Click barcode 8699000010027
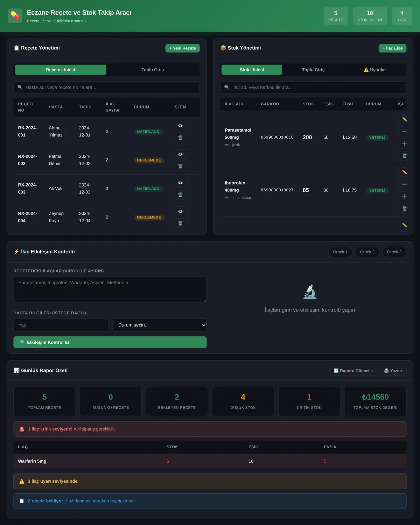 (277, 190)
